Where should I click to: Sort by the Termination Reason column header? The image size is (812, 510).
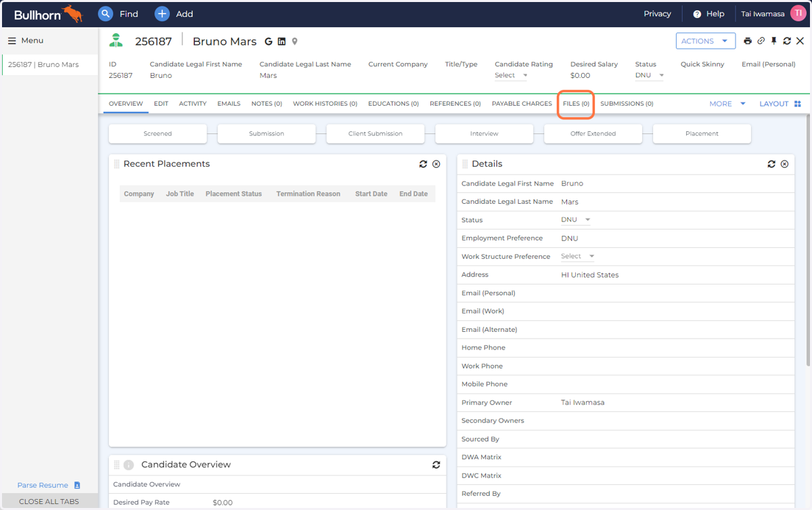[308, 194]
